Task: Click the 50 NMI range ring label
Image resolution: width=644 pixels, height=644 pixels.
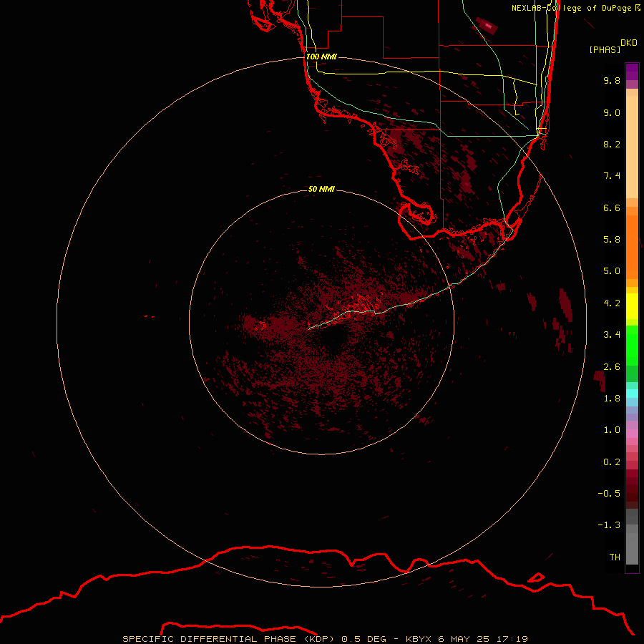Action: pos(321,190)
